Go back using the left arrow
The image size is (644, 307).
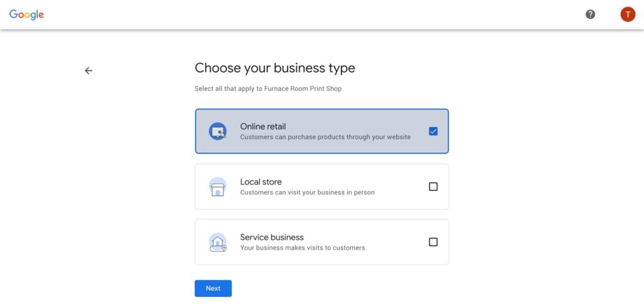[88, 70]
